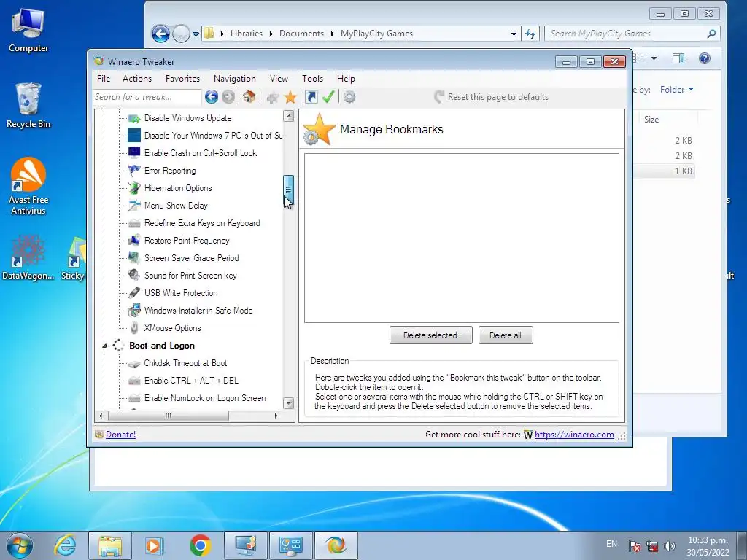Click Documents in Explorer breadcrumb

[x=301, y=34]
